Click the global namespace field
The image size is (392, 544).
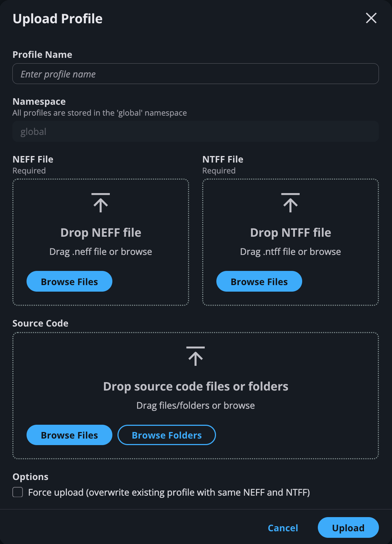[x=196, y=131]
